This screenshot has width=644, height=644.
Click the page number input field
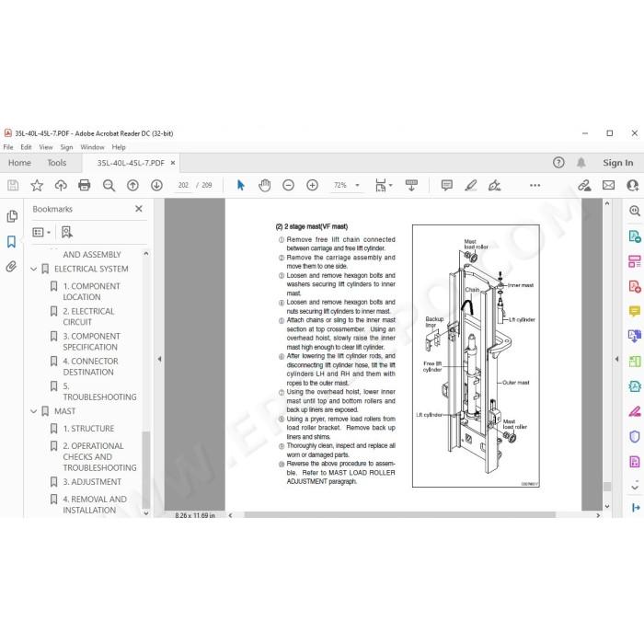tap(183, 185)
